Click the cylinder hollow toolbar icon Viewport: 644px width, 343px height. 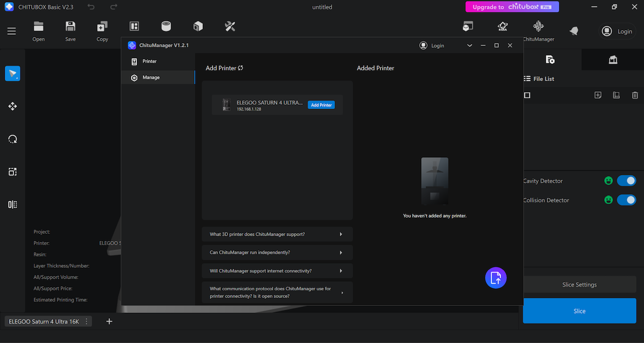pos(166,26)
